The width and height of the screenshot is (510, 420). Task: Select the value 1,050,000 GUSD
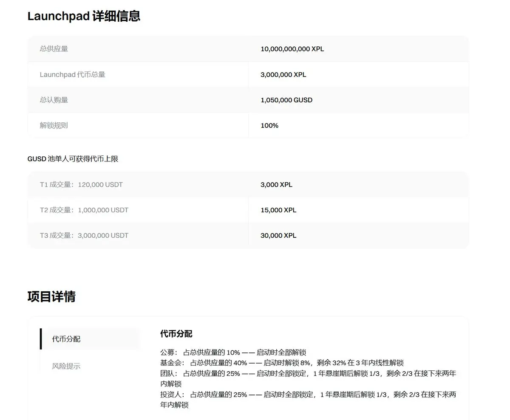tap(286, 100)
